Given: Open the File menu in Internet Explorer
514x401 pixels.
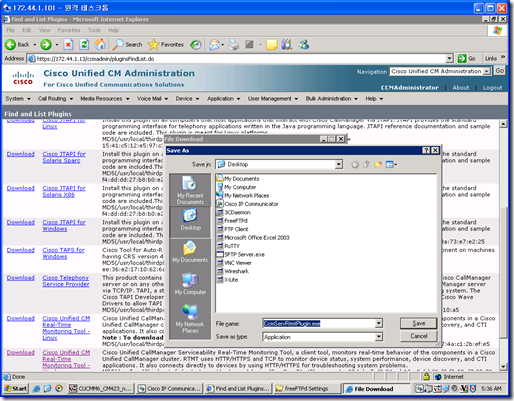Looking at the screenshot, I should [x=10, y=30].
